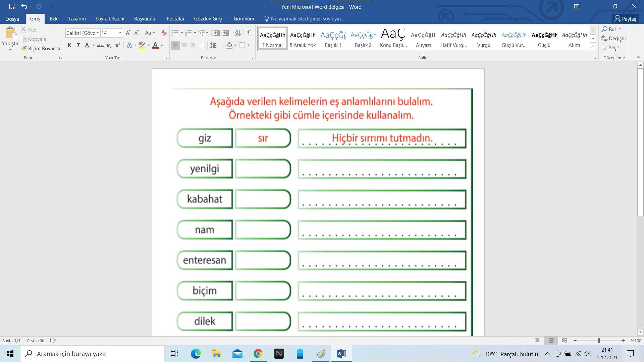
Task: Toggle strikethrough formatting
Action: click(x=100, y=45)
